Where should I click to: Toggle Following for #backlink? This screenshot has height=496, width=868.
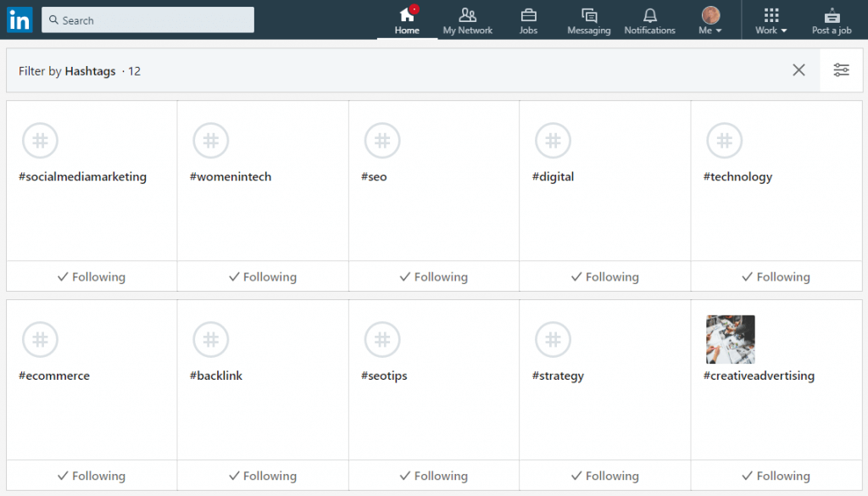pos(263,475)
